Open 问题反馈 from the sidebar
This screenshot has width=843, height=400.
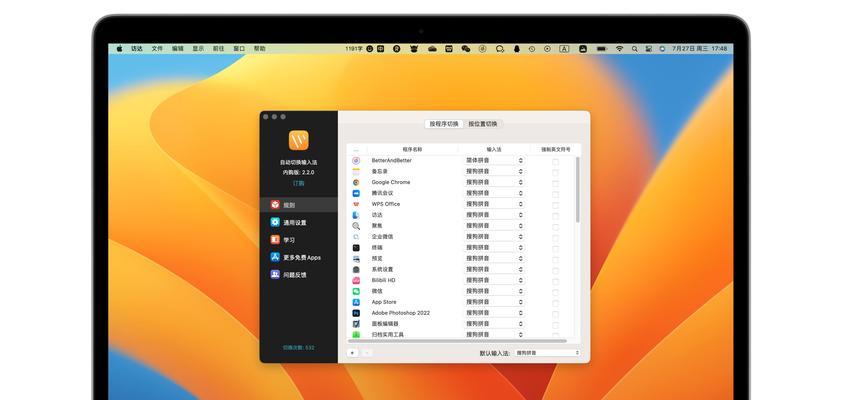299,275
